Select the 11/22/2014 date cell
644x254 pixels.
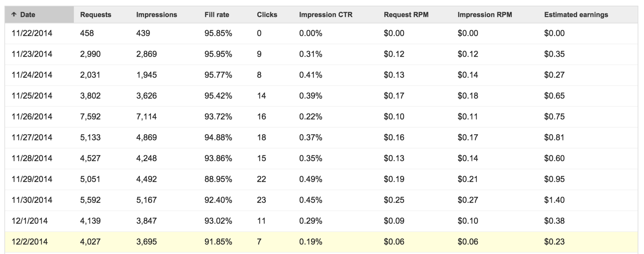[32, 33]
